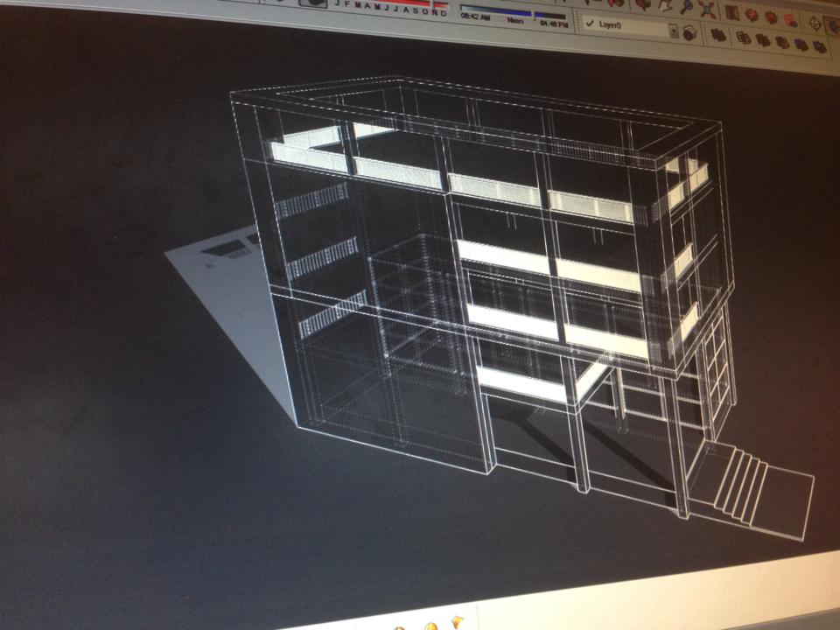Click the layer dropdown arrow button
The height and width of the screenshot is (630, 840).
coord(674,31)
